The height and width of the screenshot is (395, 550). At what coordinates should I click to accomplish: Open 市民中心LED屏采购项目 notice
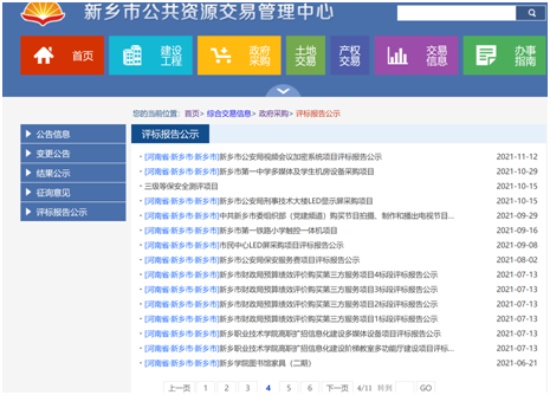244,245
